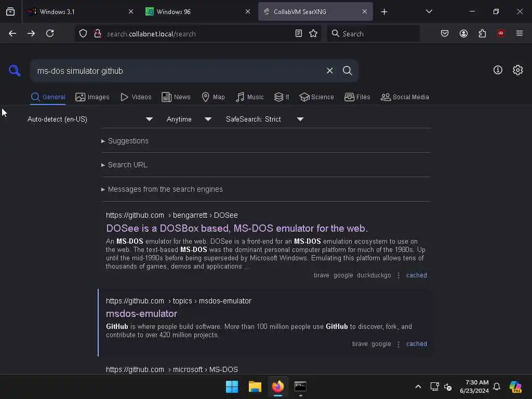Show site security lock info
Screen dimensions: 532x399
(x=98, y=34)
